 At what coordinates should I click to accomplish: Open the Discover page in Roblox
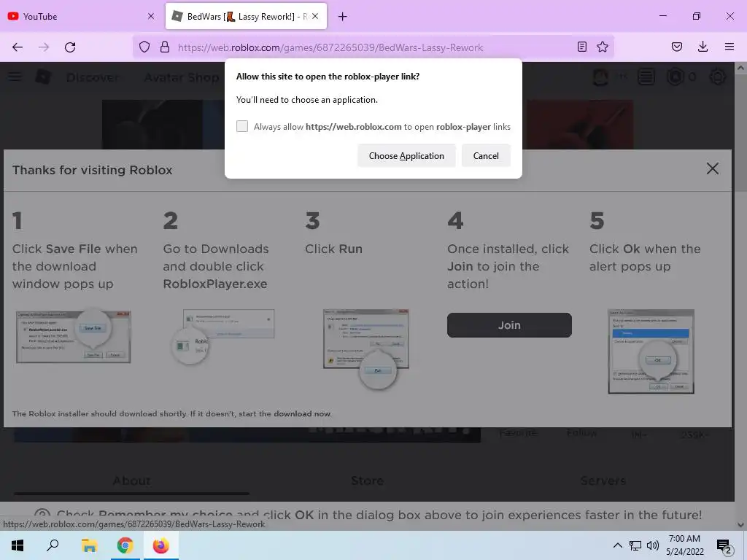click(93, 77)
